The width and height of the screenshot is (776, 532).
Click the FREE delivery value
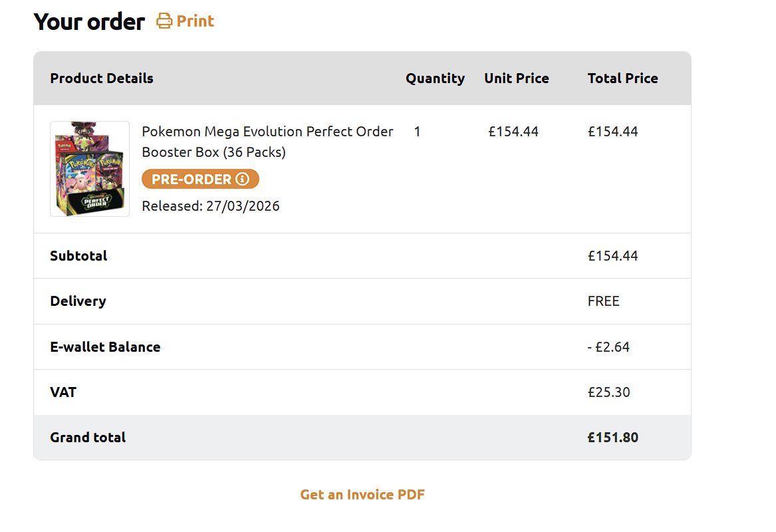coord(603,301)
